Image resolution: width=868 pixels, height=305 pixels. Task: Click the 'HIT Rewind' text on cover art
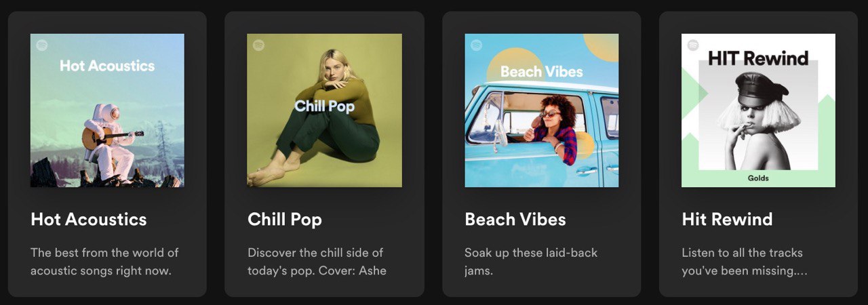(x=758, y=58)
